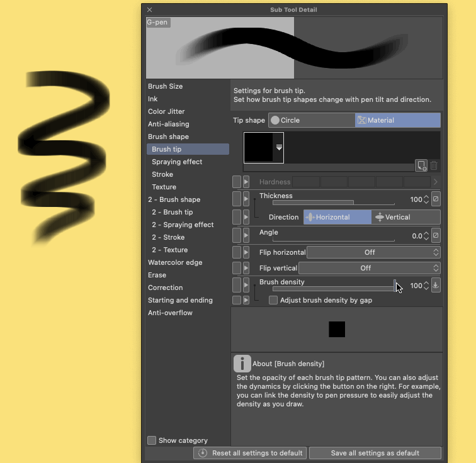Enable Adjust brush density by gap checkbox
This screenshot has width=476, height=463.
tap(273, 300)
